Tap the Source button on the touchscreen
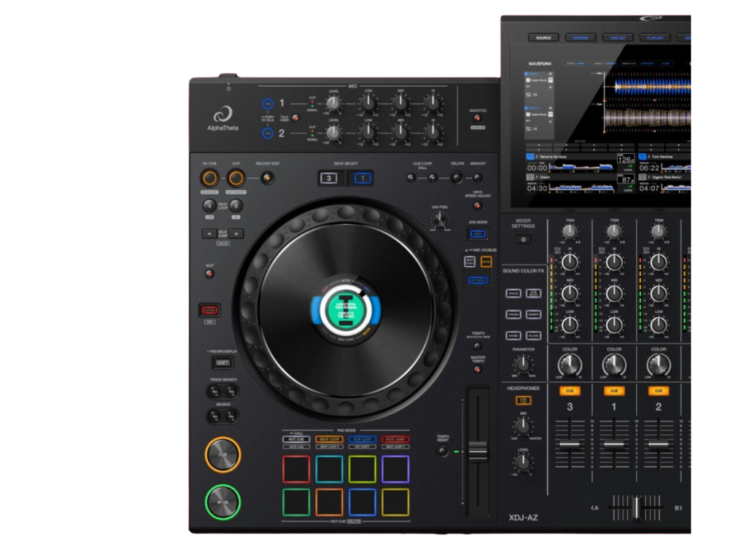Screen dimensions: 747x560 pyautogui.click(x=543, y=38)
